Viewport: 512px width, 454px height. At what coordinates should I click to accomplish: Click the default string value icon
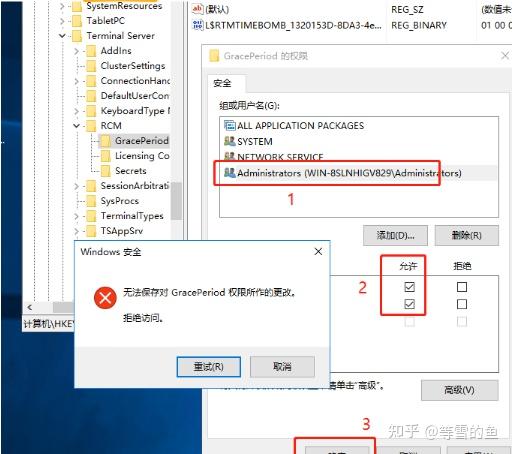coord(197,9)
